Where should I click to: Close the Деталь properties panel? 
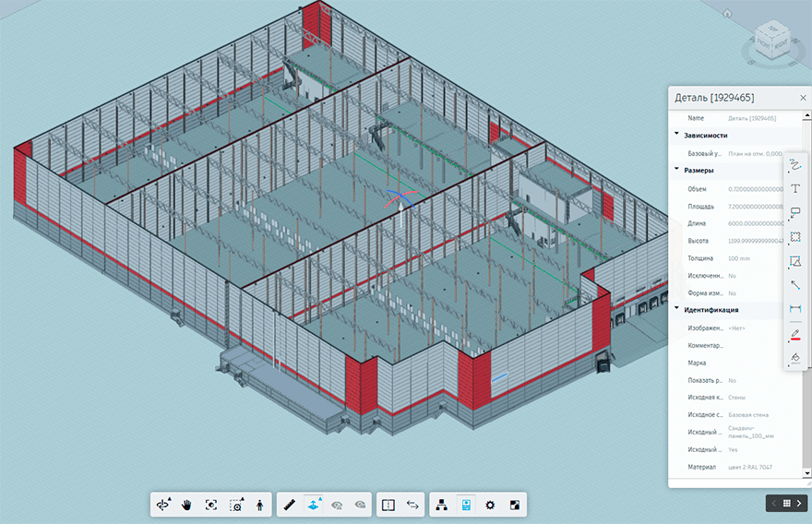click(803, 98)
